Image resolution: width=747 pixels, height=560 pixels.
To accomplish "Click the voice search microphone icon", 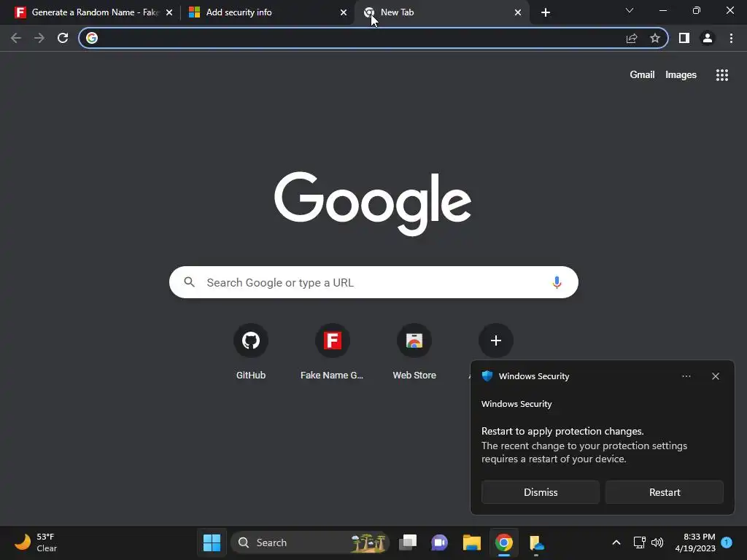I will pyautogui.click(x=557, y=282).
